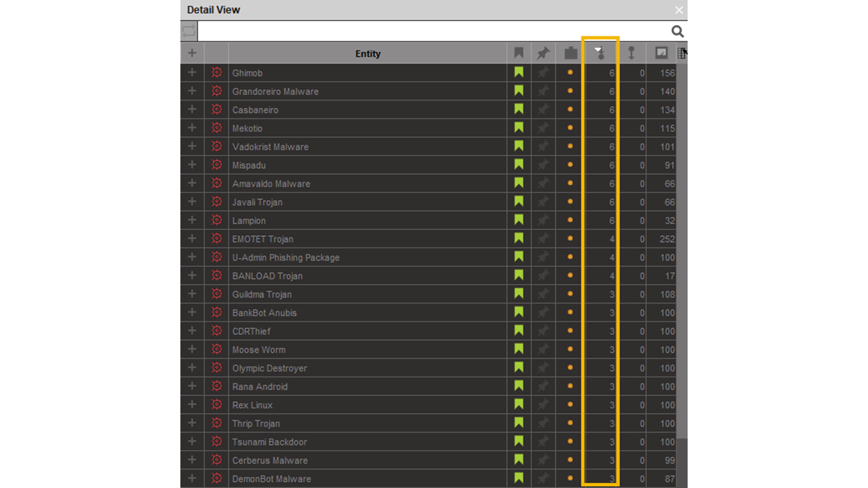Screen dimensions: 868x488
Task: Expand all using header plus icon
Action: click(x=192, y=53)
